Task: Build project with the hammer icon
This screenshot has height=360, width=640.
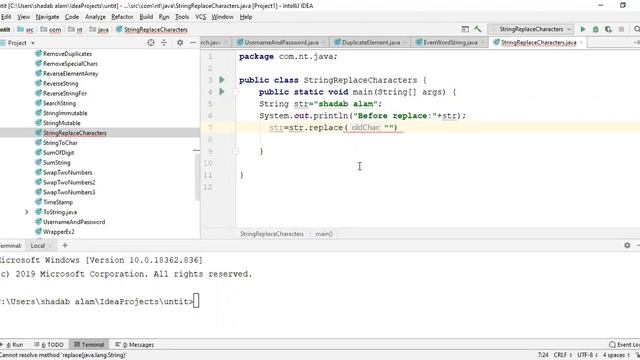Action: [x=478, y=29]
